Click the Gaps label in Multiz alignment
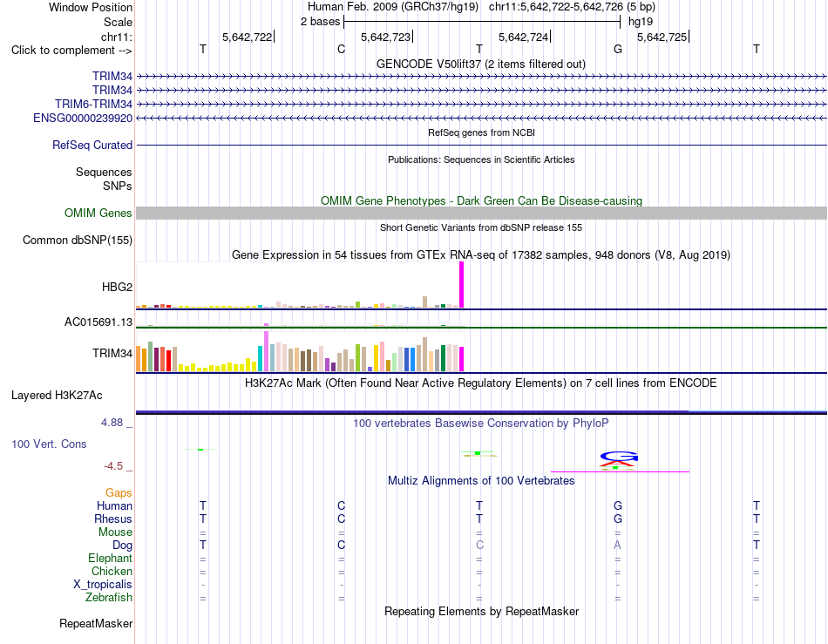This screenshot has height=644, width=828. pos(119,492)
